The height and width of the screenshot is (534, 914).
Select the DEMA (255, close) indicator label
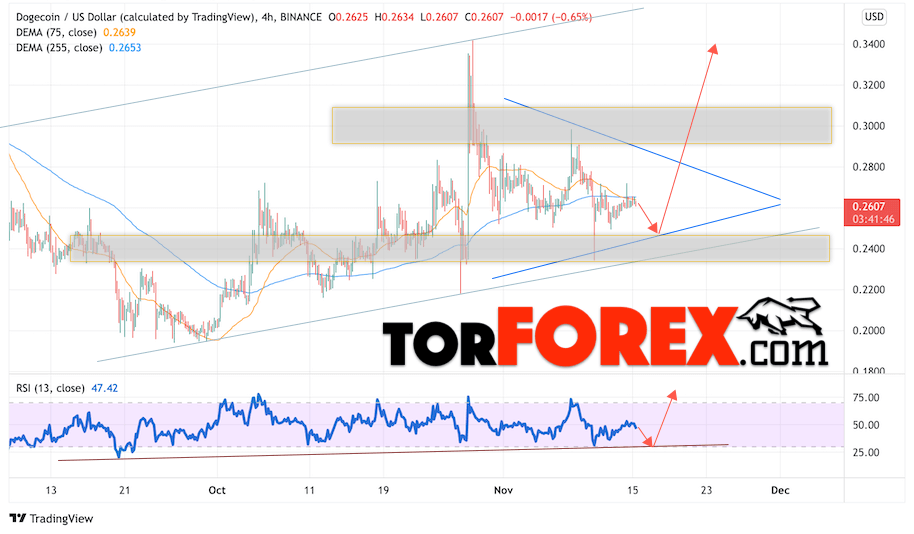(x=59, y=48)
